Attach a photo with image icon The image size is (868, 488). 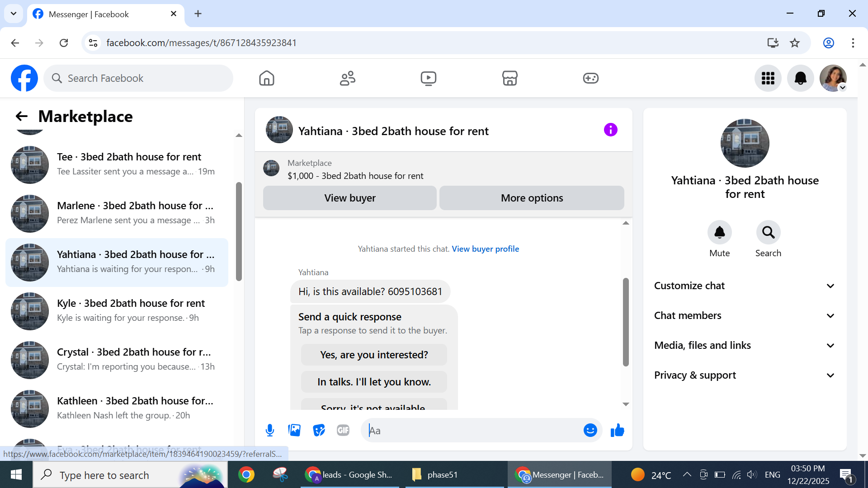[x=294, y=431]
